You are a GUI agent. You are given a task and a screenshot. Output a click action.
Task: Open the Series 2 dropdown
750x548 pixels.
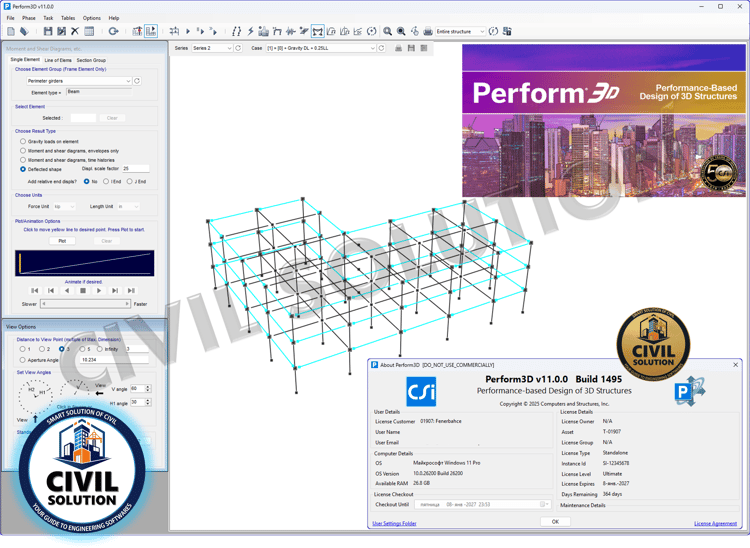[x=212, y=48]
